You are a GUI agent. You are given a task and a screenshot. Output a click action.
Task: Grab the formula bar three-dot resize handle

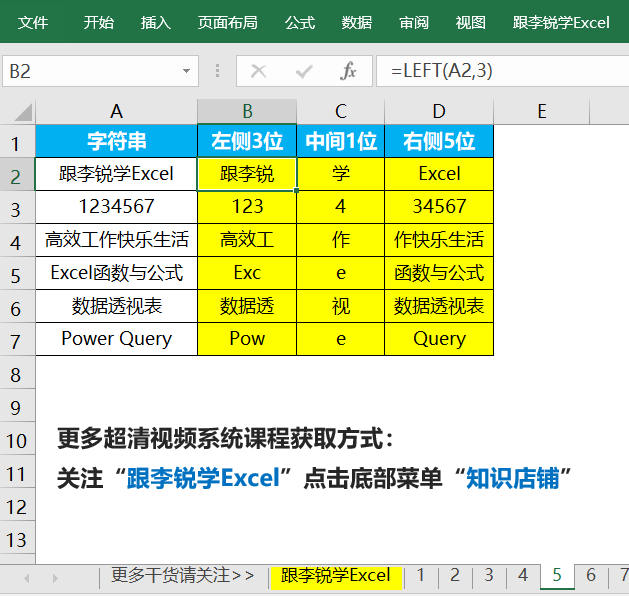coord(217,71)
